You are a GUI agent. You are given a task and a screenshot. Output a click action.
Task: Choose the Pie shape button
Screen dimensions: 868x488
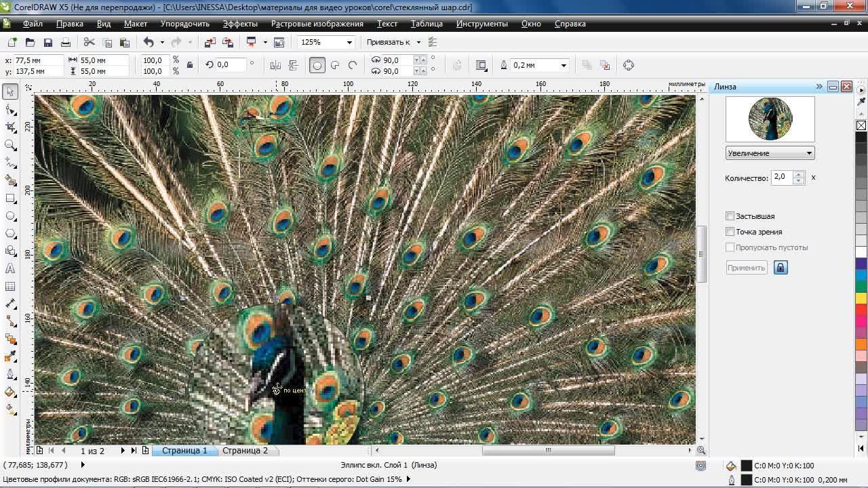335,65
